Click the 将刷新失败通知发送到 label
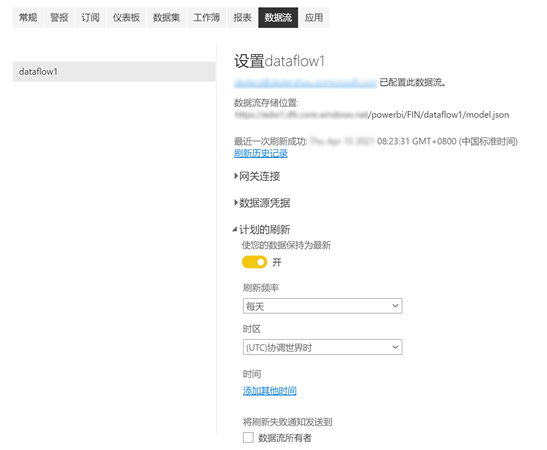The image size is (547, 450). click(287, 422)
